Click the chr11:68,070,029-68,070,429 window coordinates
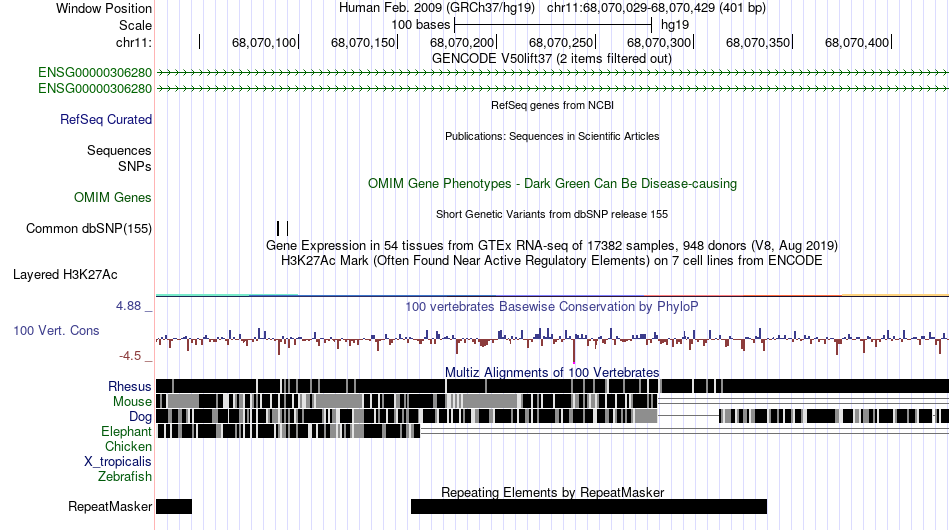Viewport: 950px width, 530px height. [x=656, y=8]
